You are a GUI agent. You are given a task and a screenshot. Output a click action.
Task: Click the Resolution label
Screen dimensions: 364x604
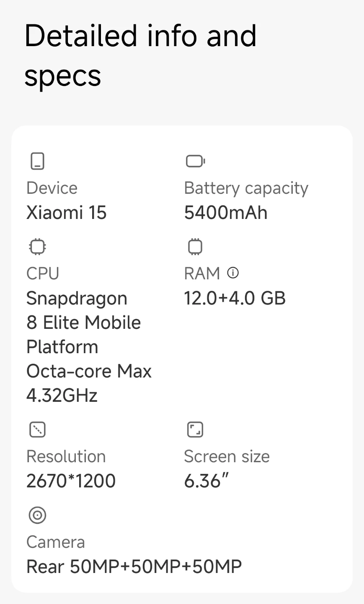click(x=66, y=457)
